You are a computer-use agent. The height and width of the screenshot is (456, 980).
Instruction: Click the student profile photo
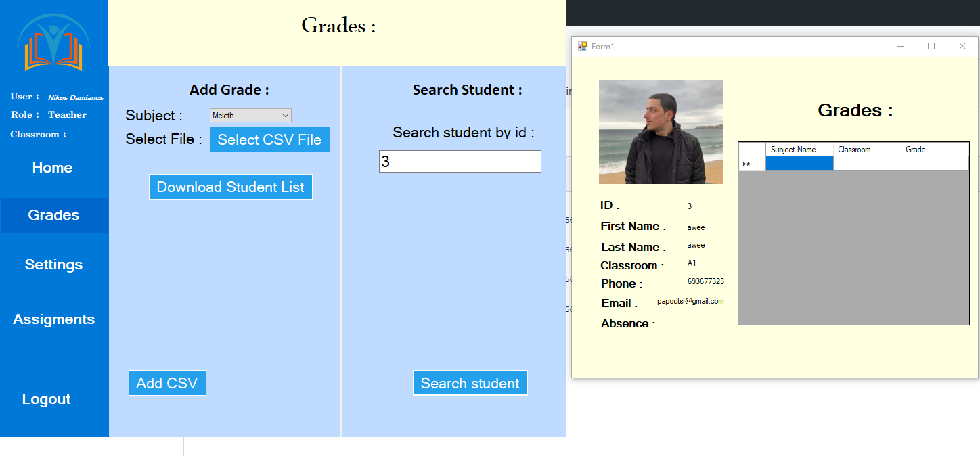661,132
